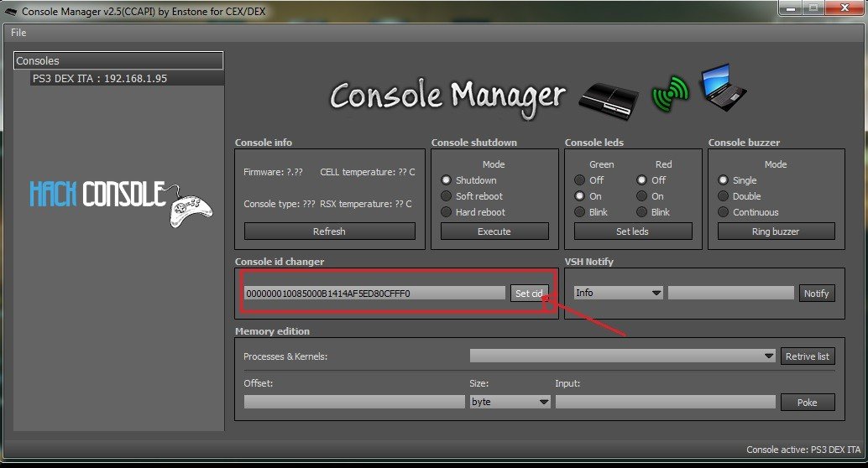Image resolution: width=868 pixels, height=468 pixels.
Task: Click the Ring buzzer button
Action: [776, 231]
